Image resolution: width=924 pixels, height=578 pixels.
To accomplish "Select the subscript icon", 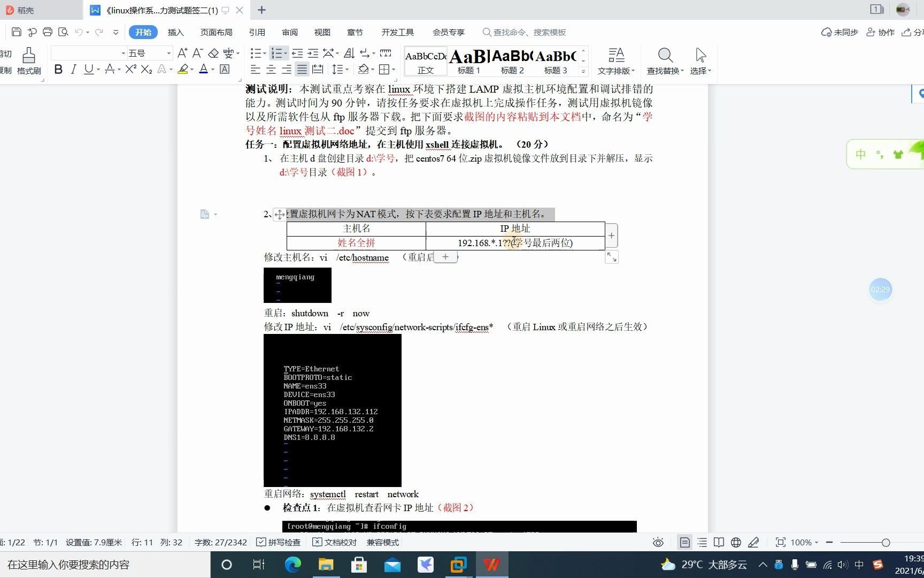I will point(147,69).
